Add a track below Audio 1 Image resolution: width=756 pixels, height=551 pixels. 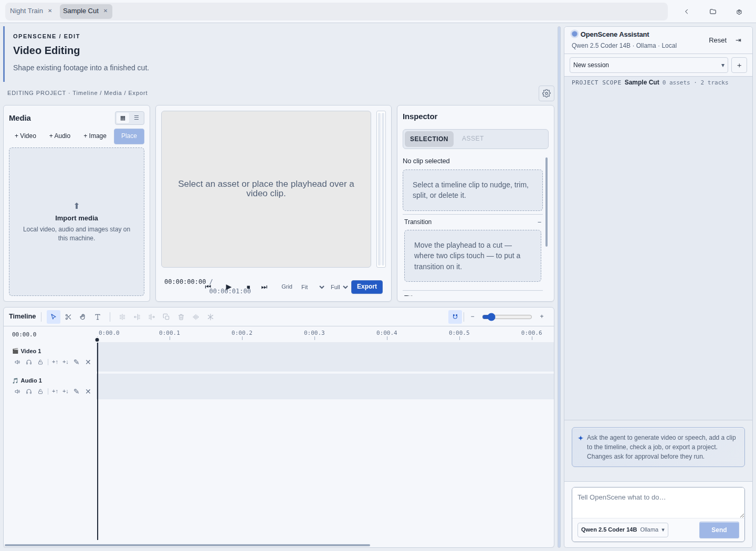tap(66, 391)
